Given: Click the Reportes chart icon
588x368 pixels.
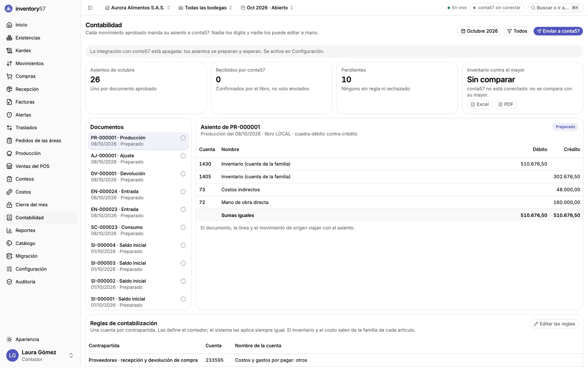Looking at the screenshot, I should pyautogui.click(x=9, y=230).
